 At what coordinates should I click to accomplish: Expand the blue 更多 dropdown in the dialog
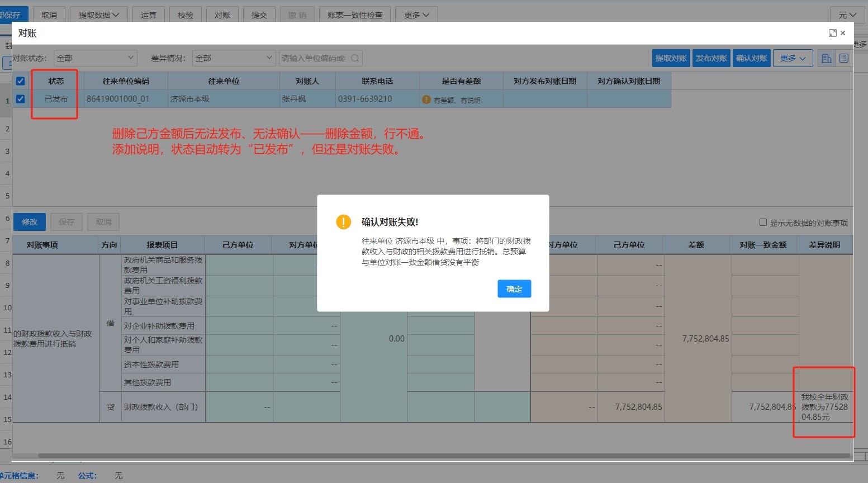coord(793,58)
